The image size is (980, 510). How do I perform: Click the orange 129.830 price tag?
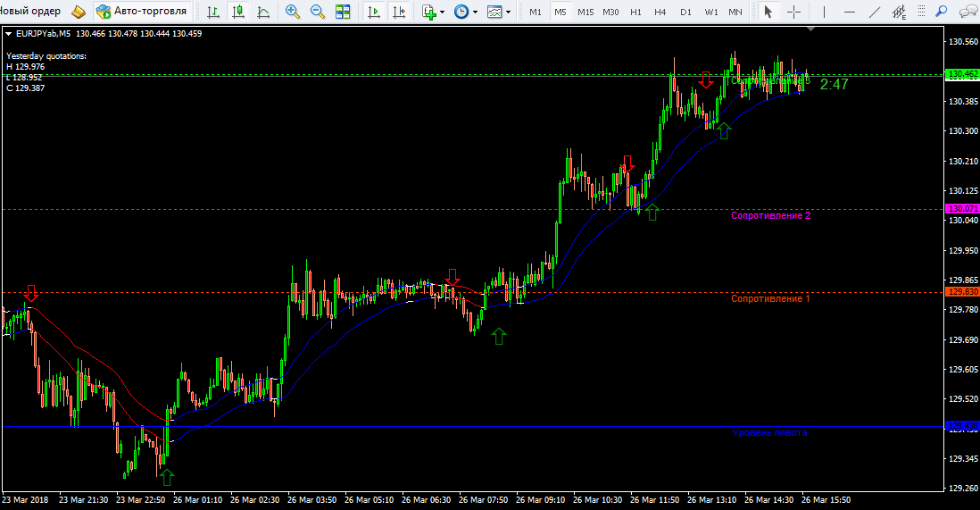[962, 291]
